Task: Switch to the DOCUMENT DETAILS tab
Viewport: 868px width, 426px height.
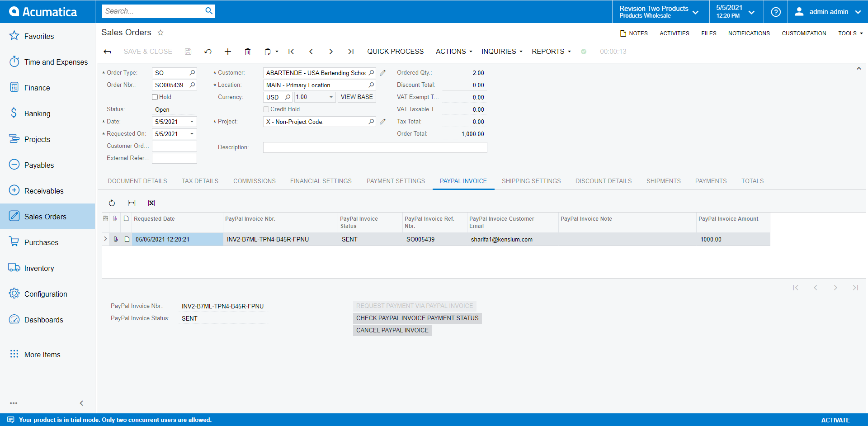Action: 137,181
